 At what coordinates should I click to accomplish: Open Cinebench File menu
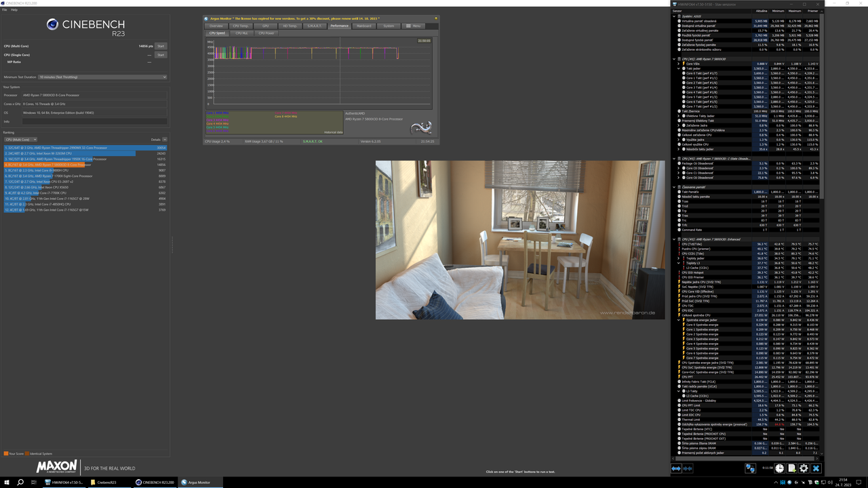4,10
